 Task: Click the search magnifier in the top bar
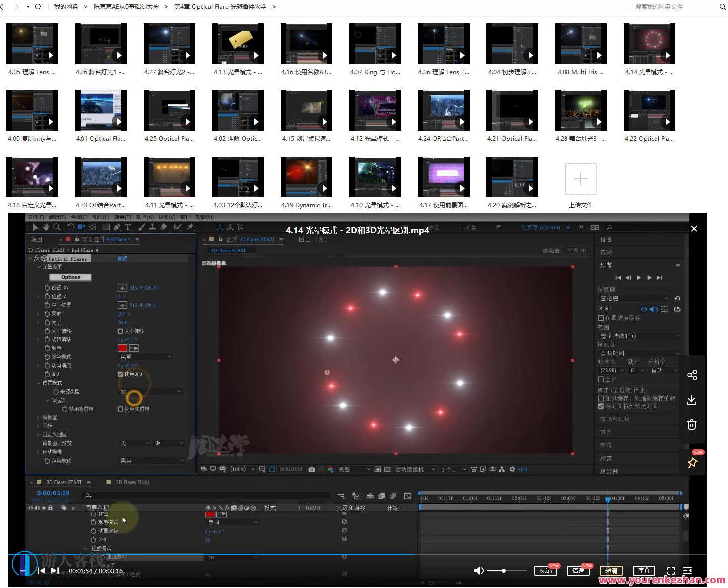tap(722, 7)
